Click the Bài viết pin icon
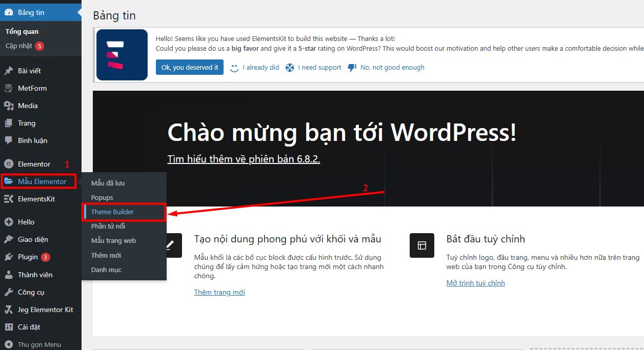The height and width of the screenshot is (350, 644). (9, 71)
